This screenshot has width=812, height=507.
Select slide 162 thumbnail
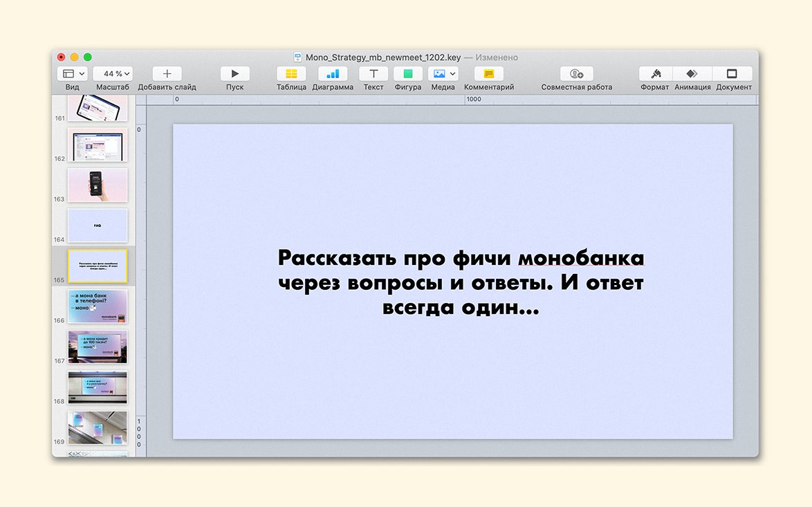tap(98, 145)
